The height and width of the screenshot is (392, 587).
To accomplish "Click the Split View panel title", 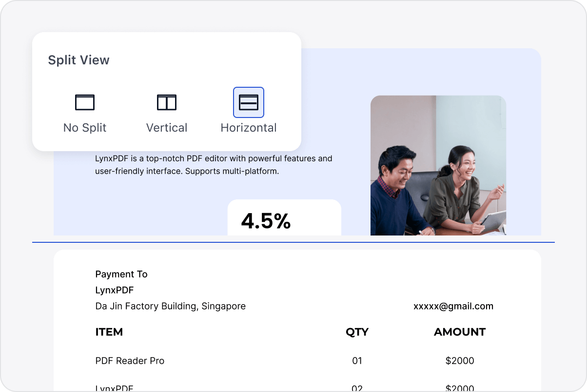I will (x=78, y=60).
